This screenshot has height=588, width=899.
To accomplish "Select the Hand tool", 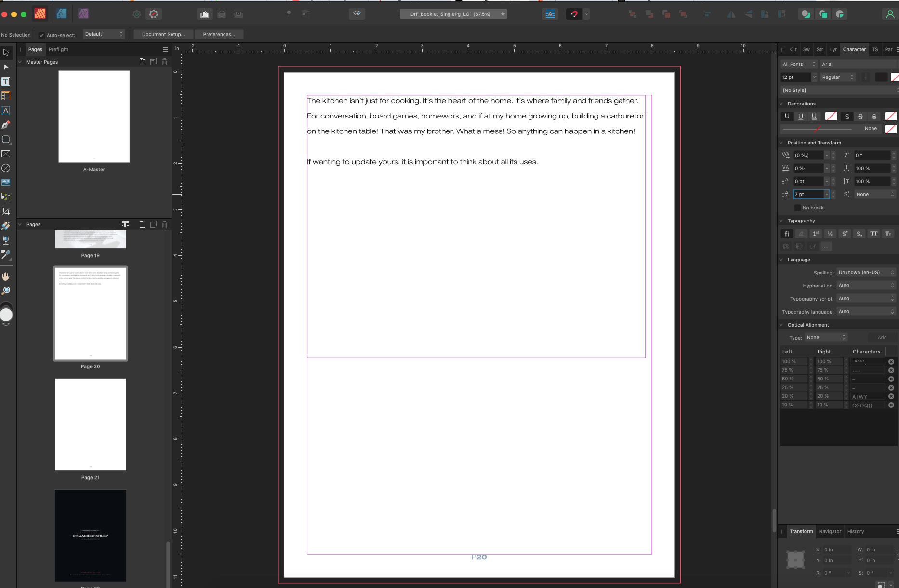I will coord(6,275).
